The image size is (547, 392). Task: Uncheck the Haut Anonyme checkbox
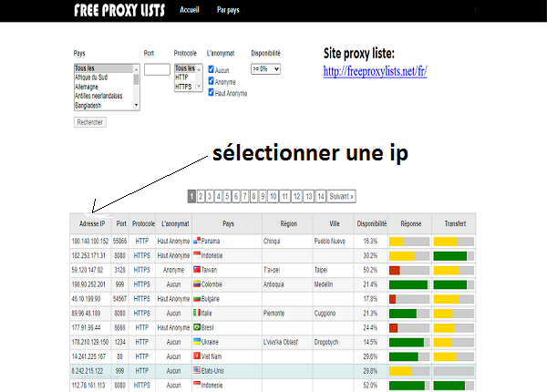[212, 92]
